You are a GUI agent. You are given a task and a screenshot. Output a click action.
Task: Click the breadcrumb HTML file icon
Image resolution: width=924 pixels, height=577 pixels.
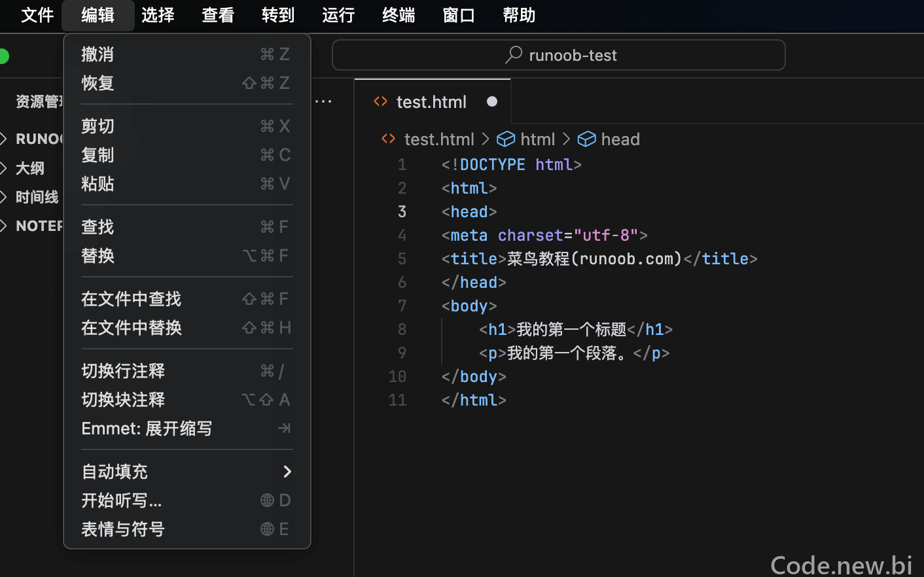pyautogui.click(x=389, y=139)
